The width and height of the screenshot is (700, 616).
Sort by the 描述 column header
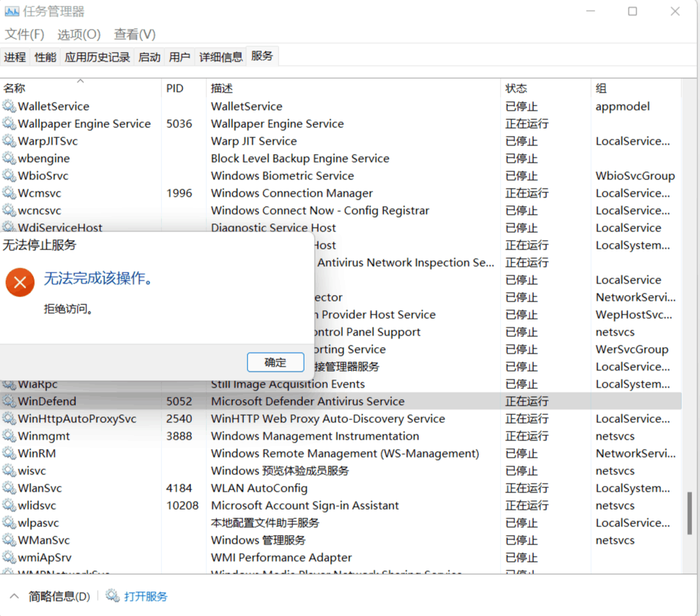(x=353, y=88)
